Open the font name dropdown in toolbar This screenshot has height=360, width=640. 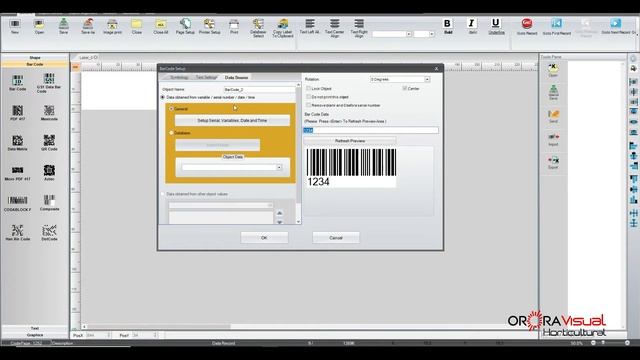(409, 34)
